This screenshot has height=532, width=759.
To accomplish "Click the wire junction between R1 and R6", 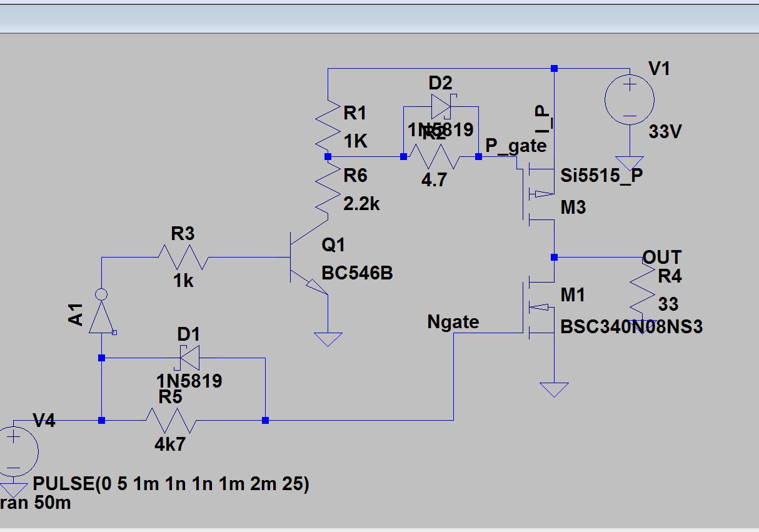I will 328,157.
